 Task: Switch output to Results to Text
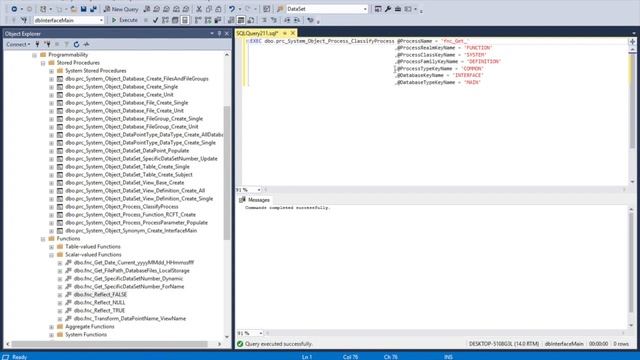[x=231, y=20]
